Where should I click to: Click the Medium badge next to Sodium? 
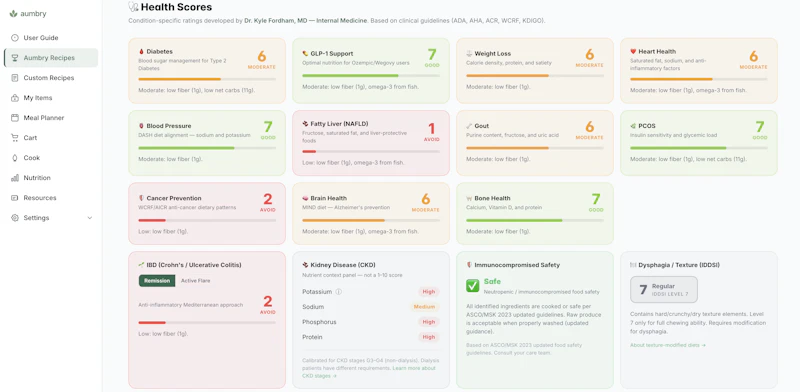[424, 307]
